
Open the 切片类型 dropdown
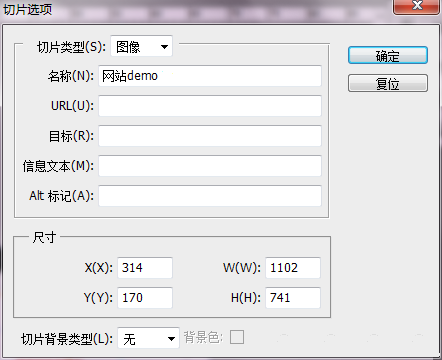[141, 46]
